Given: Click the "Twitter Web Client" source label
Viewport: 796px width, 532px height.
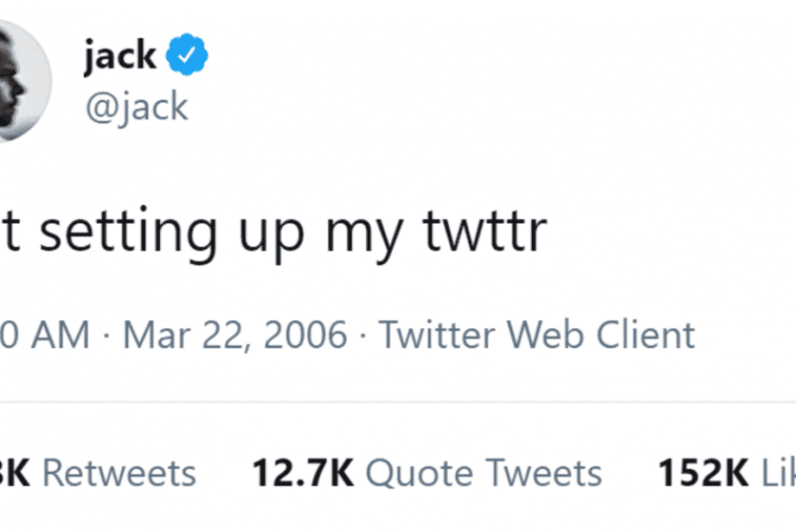Looking at the screenshot, I should pyautogui.click(x=537, y=335).
